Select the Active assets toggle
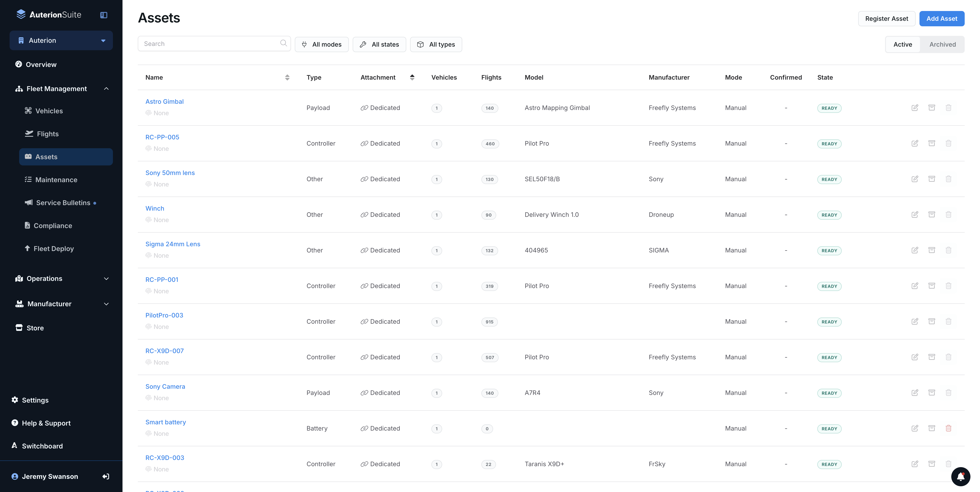The width and height of the screenshot is (980, 492). click(x=902, y=44)
